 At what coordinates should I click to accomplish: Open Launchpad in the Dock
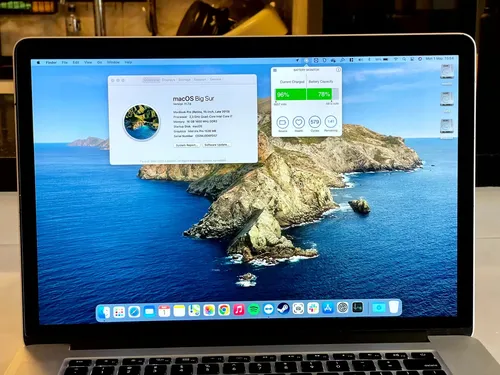tap(119, 312)
